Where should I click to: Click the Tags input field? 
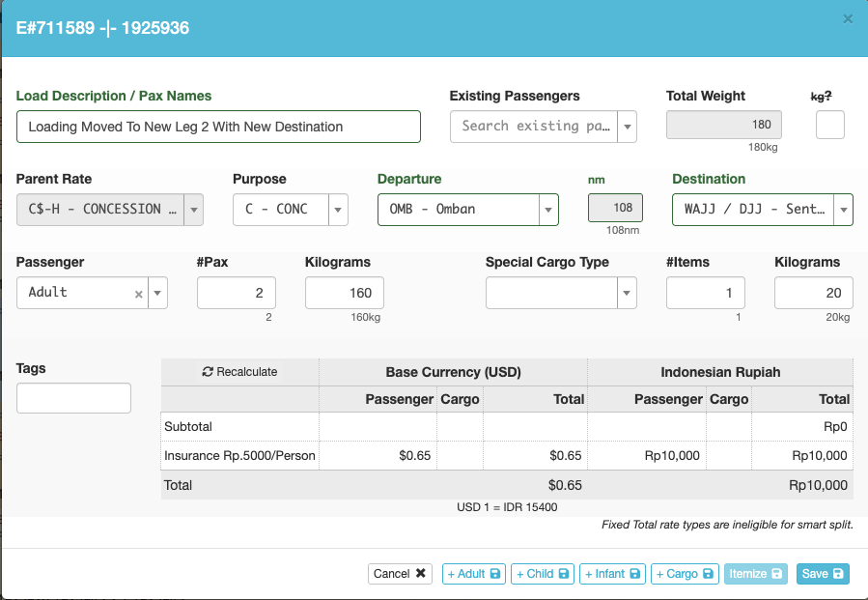pos(73,398)
